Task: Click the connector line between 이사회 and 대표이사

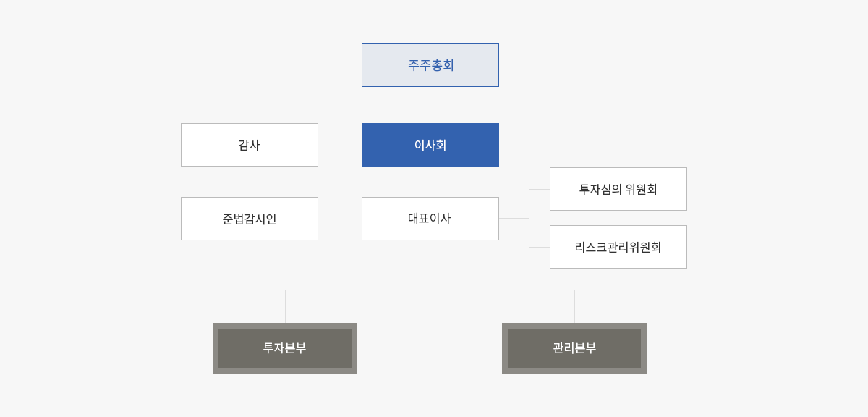Action: (x=430, y=182)
